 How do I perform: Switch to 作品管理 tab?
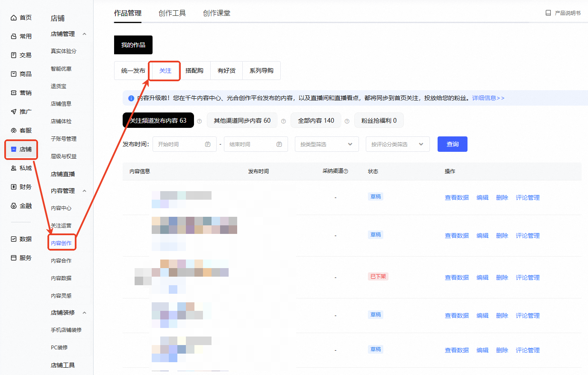[128, 13]
